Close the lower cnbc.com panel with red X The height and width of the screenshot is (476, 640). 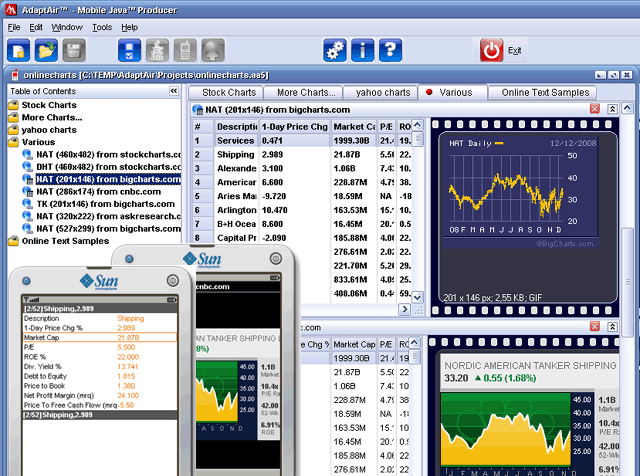pyautogui.click(x=595, y=326)
